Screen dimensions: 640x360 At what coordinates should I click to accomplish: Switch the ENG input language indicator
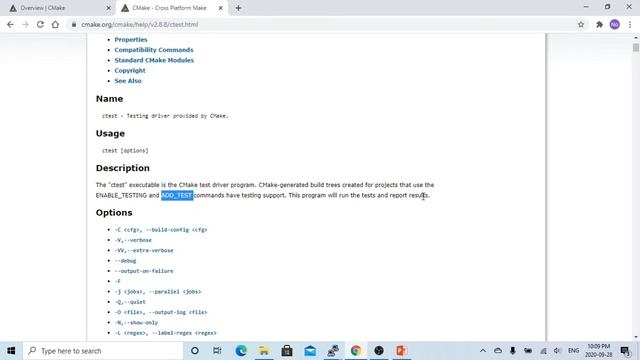coord(573,351)
